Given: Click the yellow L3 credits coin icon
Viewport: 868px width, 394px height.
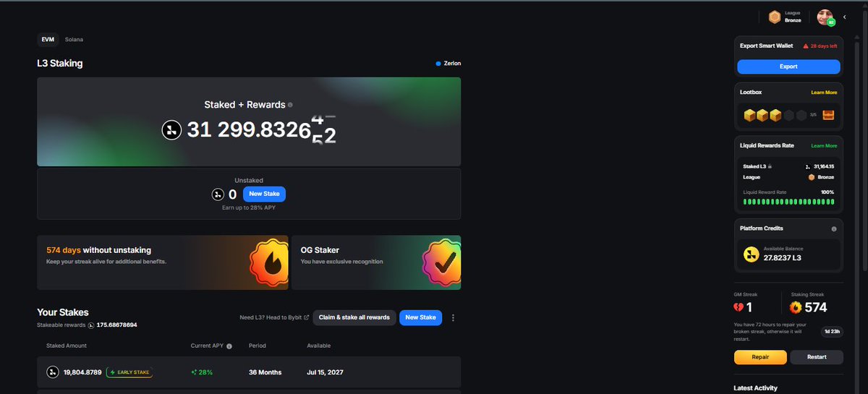Looking at the screenshot, I should tap(751, 254).
